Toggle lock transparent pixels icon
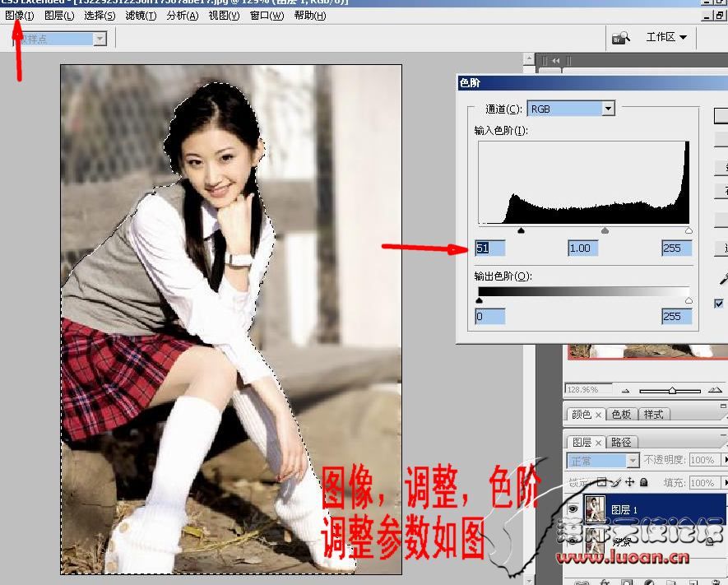This screenshot has width=728, height=585. [601, 482]
